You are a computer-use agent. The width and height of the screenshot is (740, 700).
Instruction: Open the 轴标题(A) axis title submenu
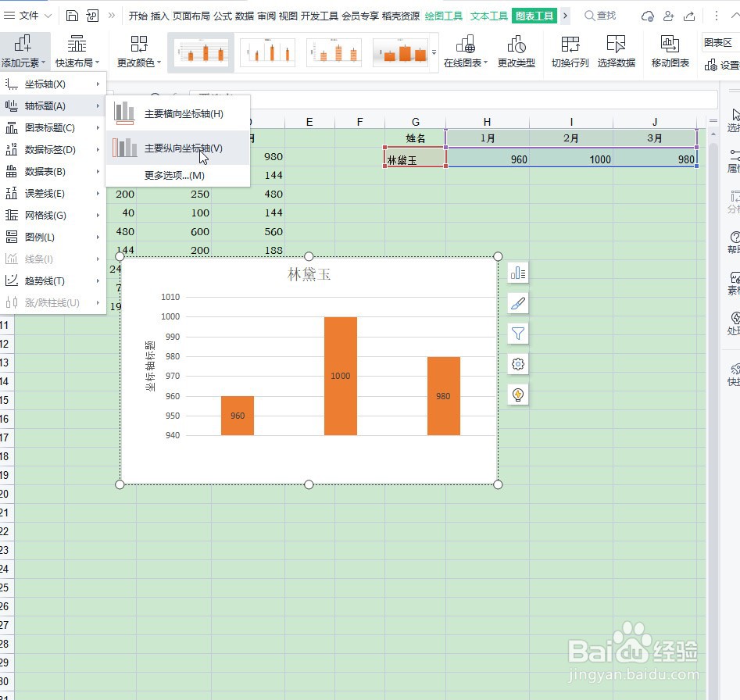tap(53, 105)
